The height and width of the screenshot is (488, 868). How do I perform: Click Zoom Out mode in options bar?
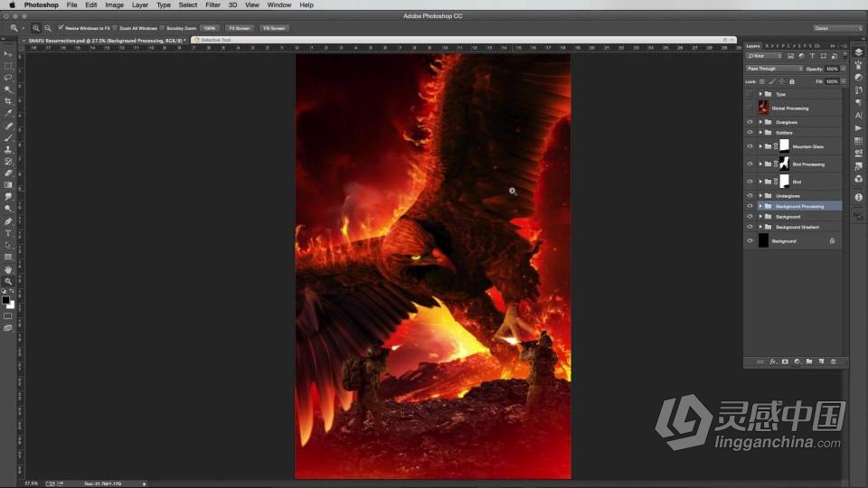[x=48, y=28]
